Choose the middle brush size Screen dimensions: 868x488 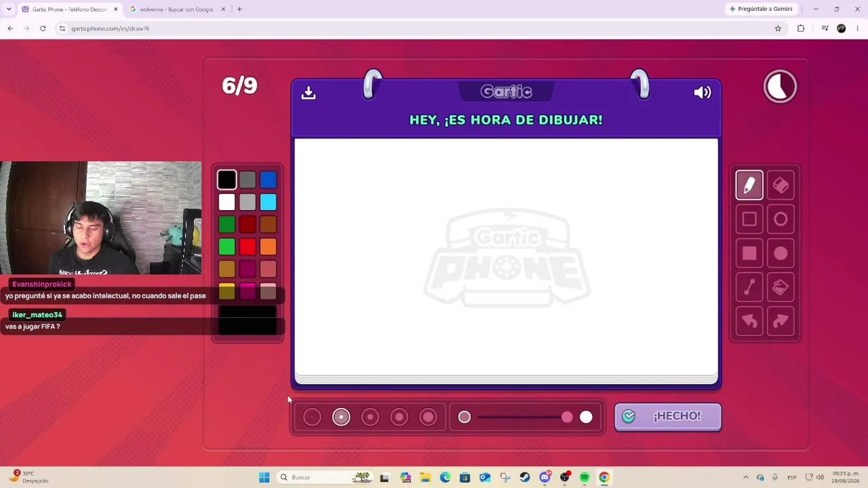[370, 417]
